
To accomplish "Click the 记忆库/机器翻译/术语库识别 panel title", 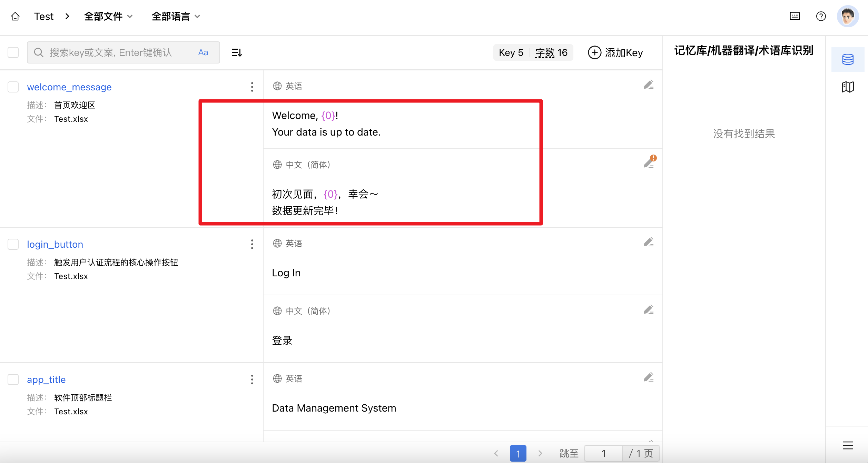I will point(744,51).
